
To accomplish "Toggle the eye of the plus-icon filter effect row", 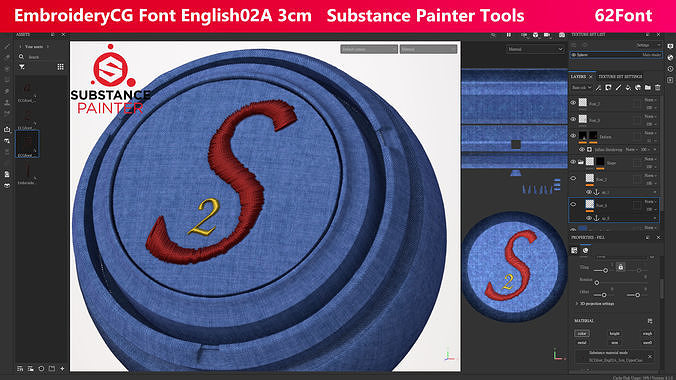I will tap(582, 150).
